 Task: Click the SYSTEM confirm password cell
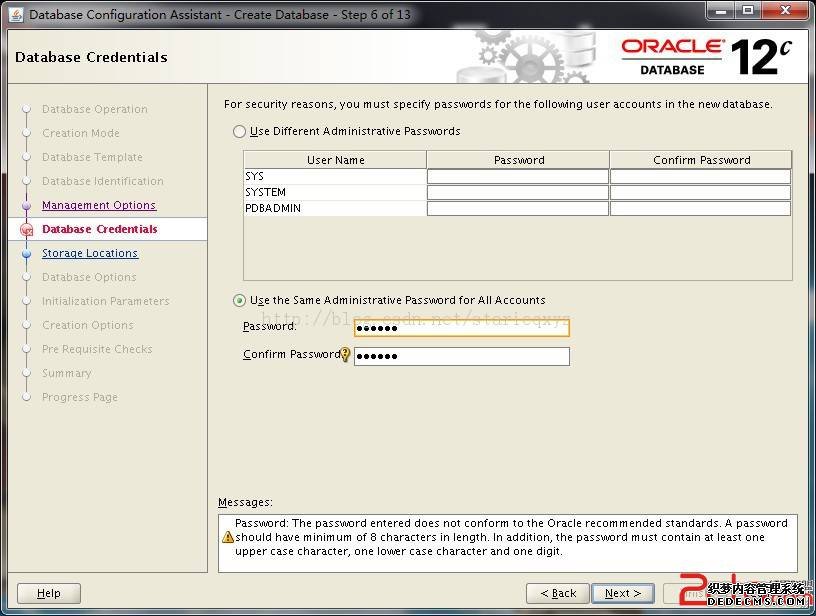pyautogui.click(x=700, y=192)
